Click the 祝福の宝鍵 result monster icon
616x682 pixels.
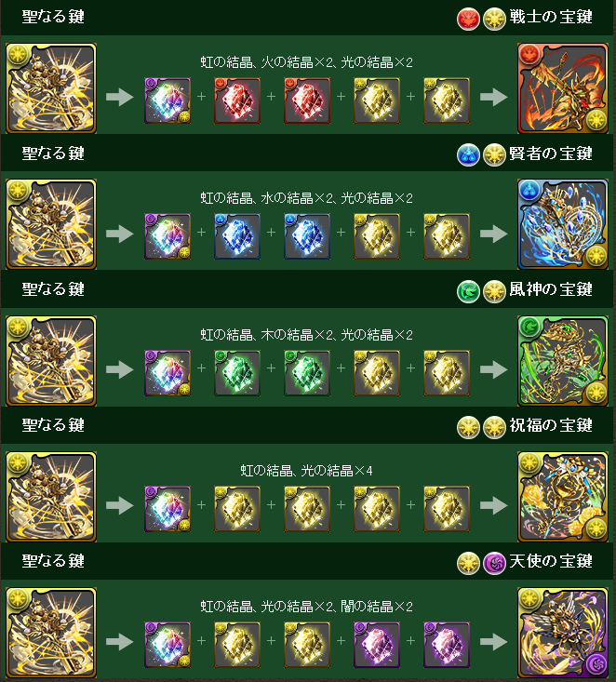click(x=562, y=497)
